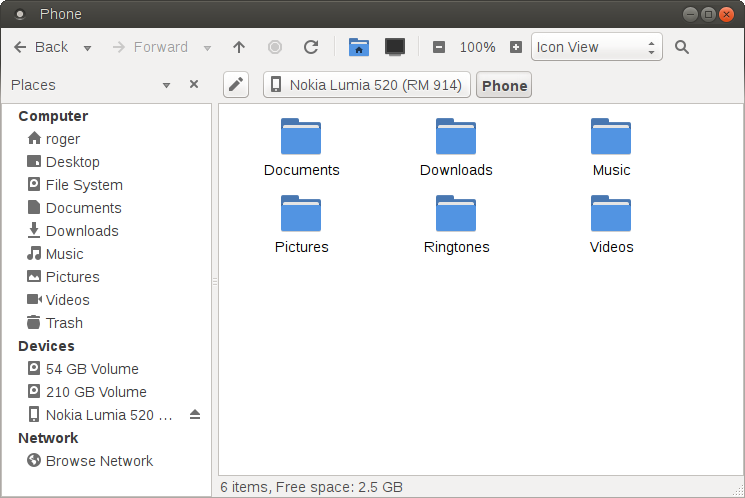Open File System in the sidebar

[107, 185]
